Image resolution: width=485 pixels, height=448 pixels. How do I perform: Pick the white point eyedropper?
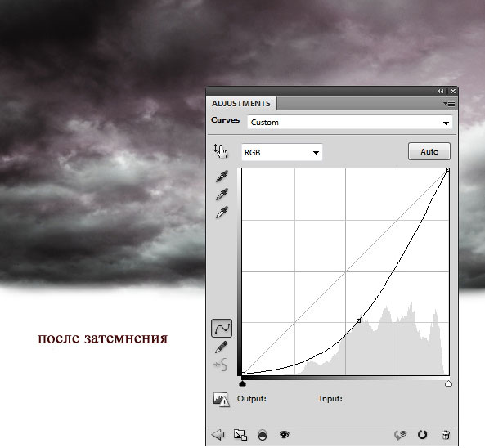click(x=222, y=212)
